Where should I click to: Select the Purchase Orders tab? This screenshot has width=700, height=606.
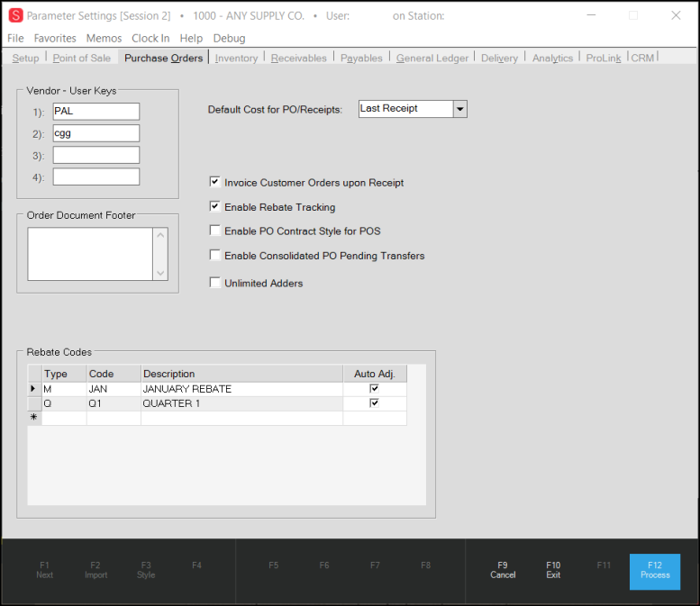[x=163, y=58]
